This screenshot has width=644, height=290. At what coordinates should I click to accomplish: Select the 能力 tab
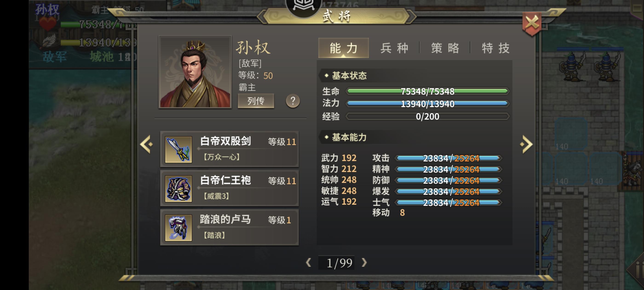click(x=343, y=48)
